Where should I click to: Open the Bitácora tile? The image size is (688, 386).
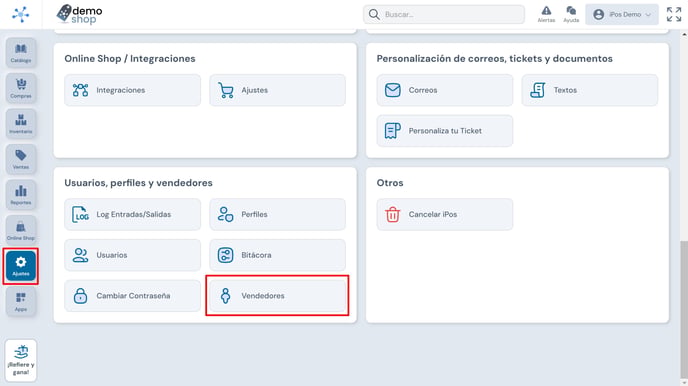277,255
